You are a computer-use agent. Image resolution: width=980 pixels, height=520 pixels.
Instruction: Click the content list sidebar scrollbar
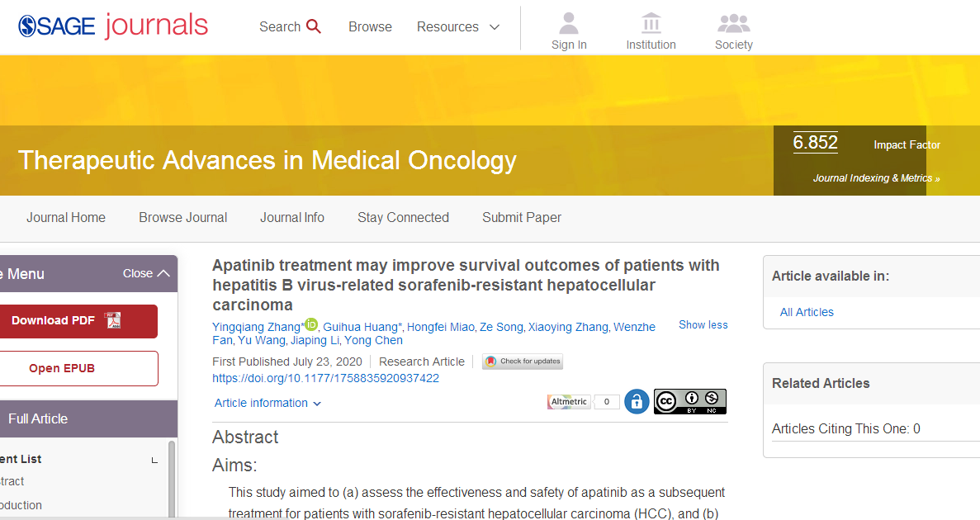point(172,479)
